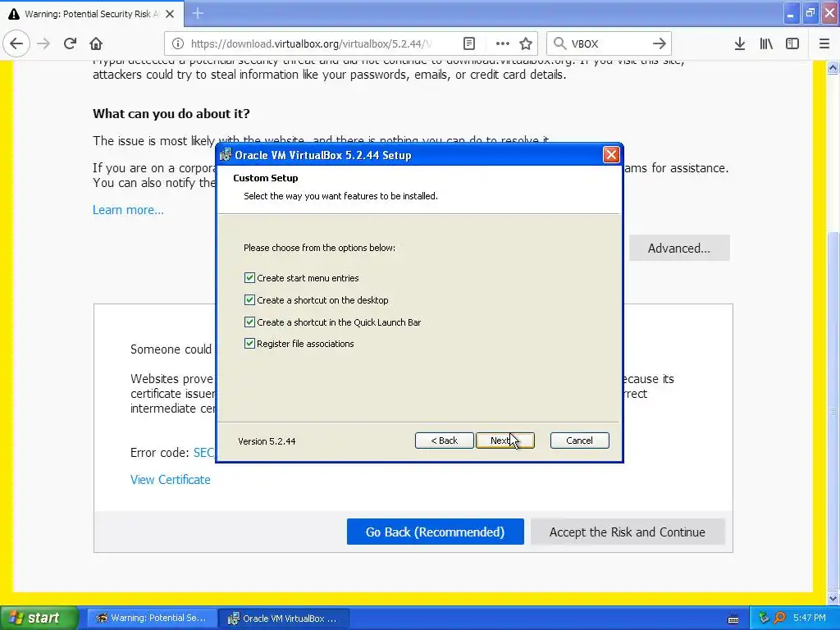This screenshot has width=840, height=630.
Task: Bookmark this page with the star icon
Action: point(526,43)
